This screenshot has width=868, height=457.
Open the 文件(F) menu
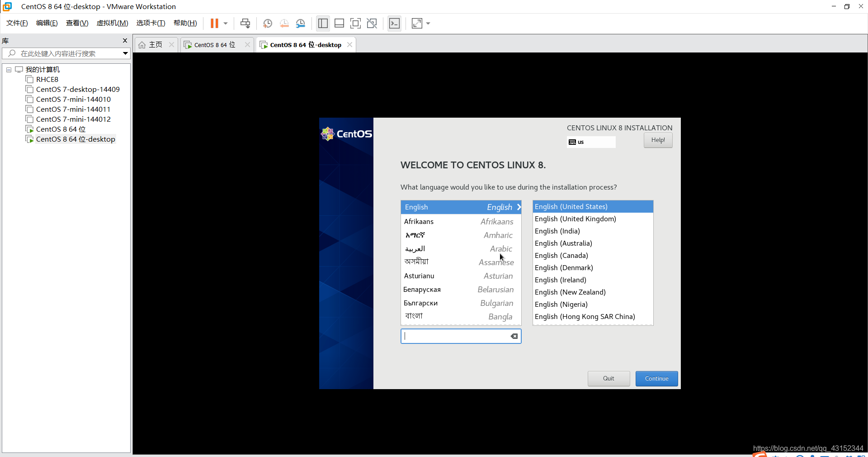click(17, 23)
